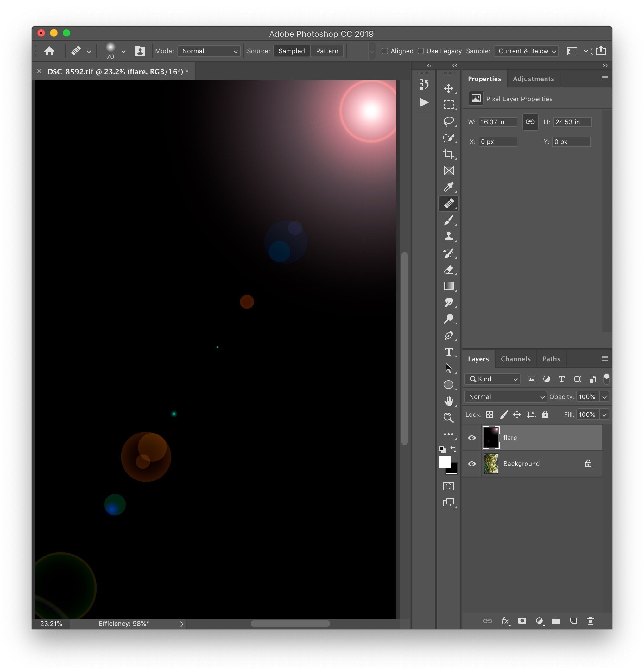
Task: Select the Move tool
Action: [449, 88]
